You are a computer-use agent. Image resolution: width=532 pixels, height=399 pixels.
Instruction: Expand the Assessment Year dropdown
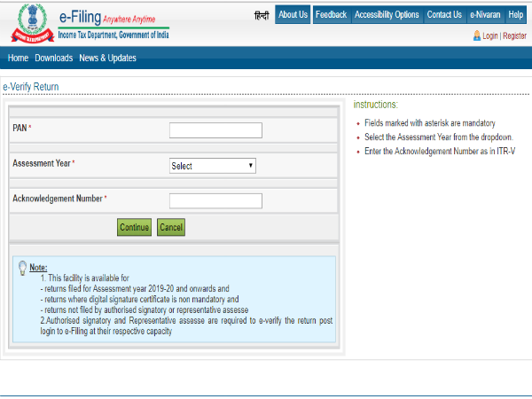(x=213, y=166)
